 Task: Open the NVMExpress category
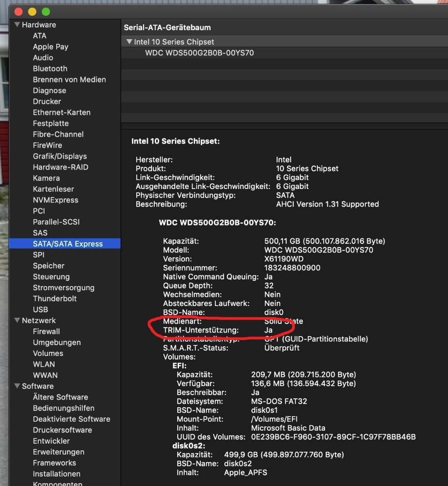pos(56,200)
